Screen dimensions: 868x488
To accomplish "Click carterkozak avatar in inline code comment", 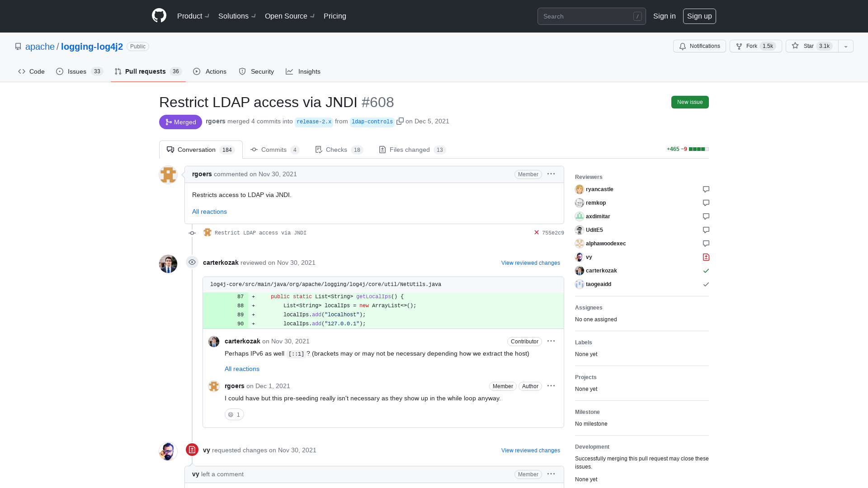I will pos(214,342).
